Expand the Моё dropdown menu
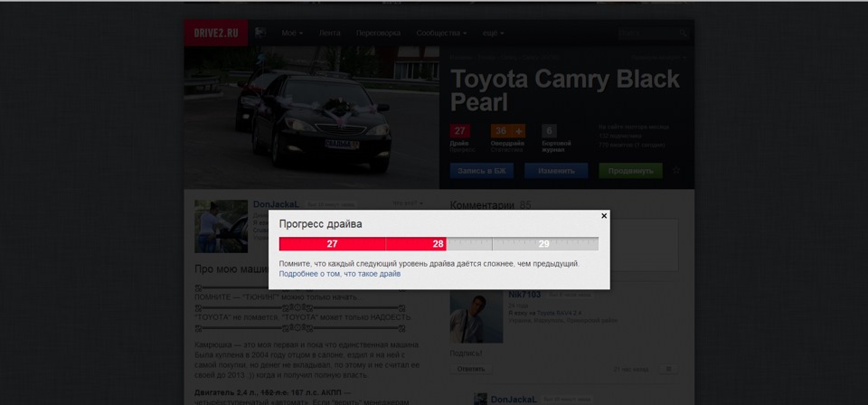Viewport: 868px width, 405px height. point(292,33)
